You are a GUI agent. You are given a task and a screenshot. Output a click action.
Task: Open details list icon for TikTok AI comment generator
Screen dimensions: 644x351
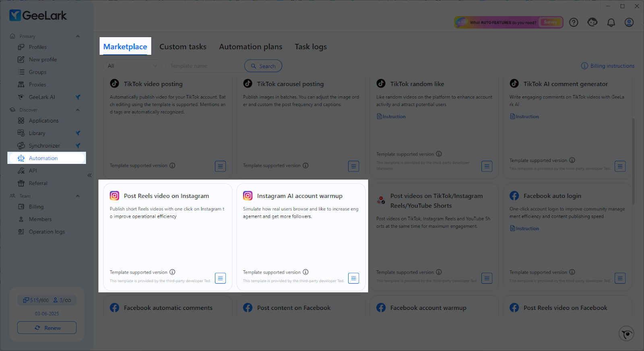[x=620, y=166]
